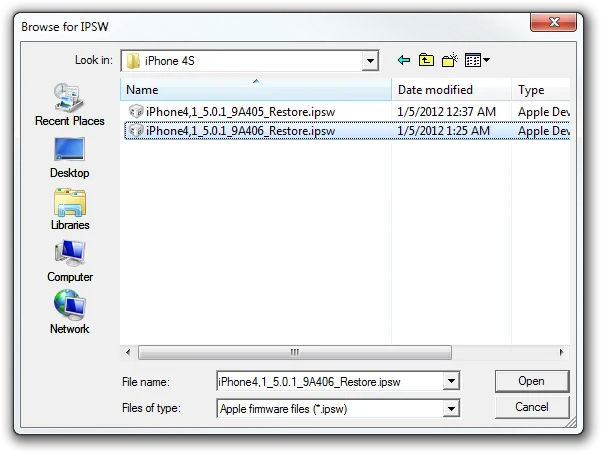Expand the Look in dropdown

[370, 61]
